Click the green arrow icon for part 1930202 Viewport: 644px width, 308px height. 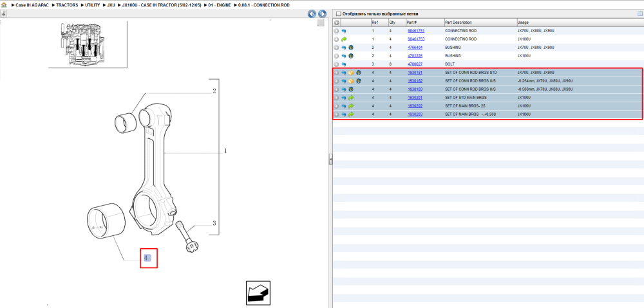click(x=351, y=106)
